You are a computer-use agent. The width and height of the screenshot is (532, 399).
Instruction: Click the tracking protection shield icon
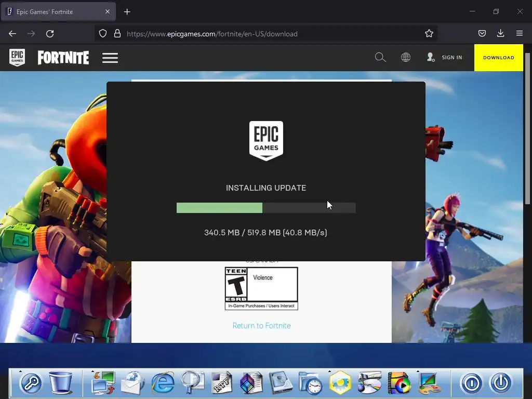coord(103,33)
